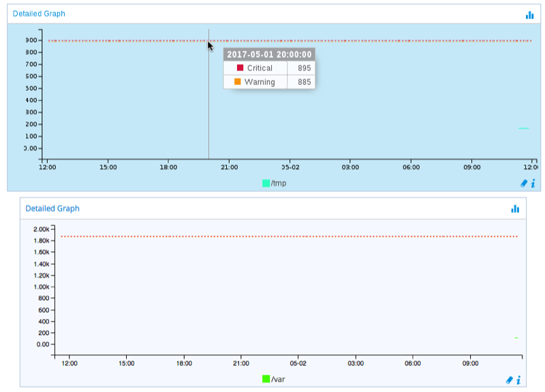This screenshot has height=392, width=545.
Task: Click the /tmp legend label
Action: (279, 183)
